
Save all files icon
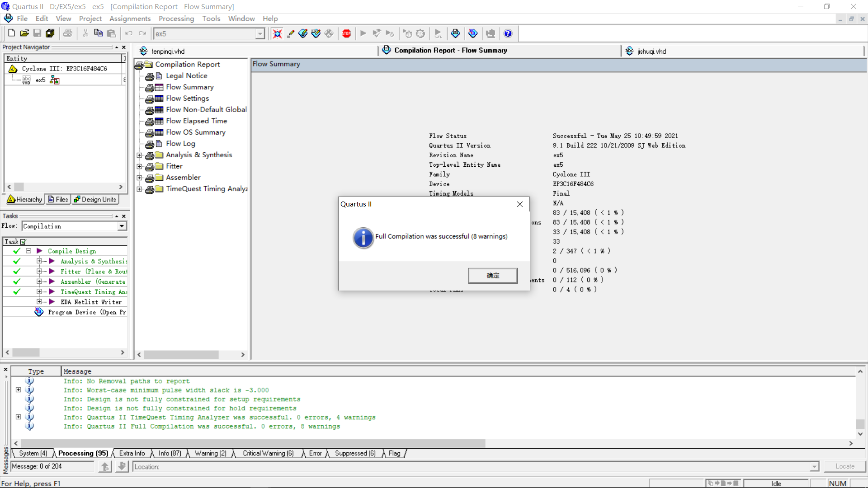[50, 33]
